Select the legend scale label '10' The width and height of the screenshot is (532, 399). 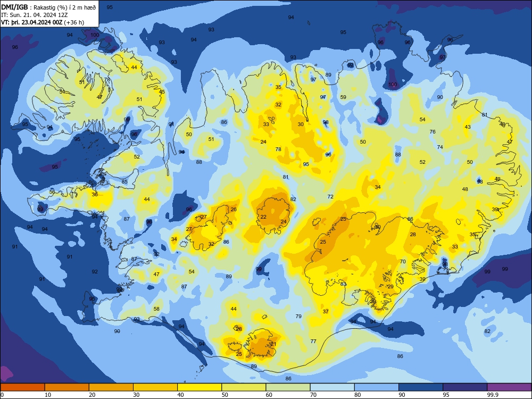[x=48, y=395]
